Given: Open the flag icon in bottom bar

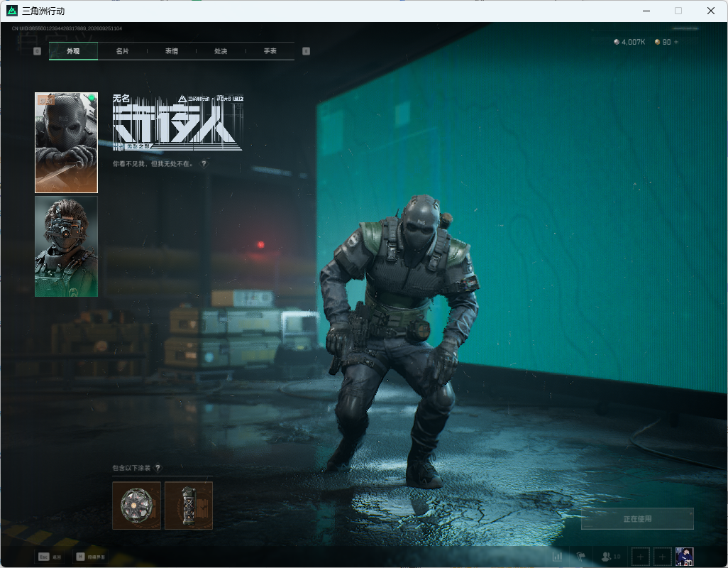Looking at the screenshot, I should click(x=580, y=556).
